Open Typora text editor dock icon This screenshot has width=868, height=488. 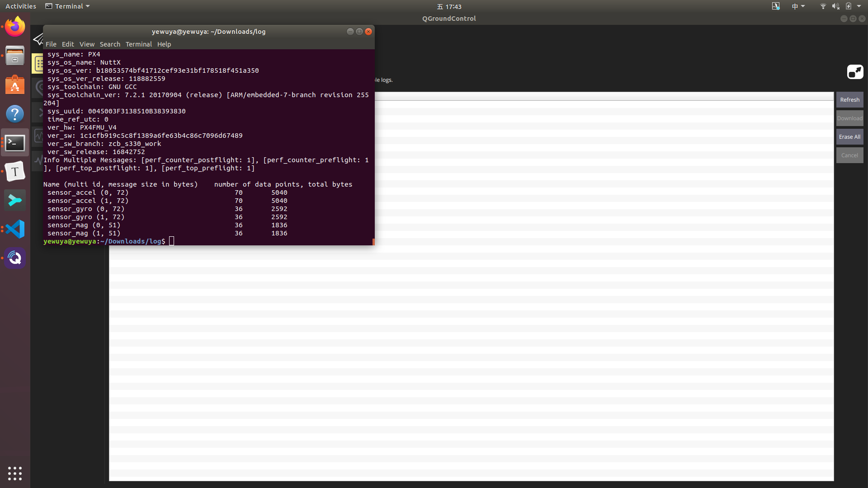[15, 171]
